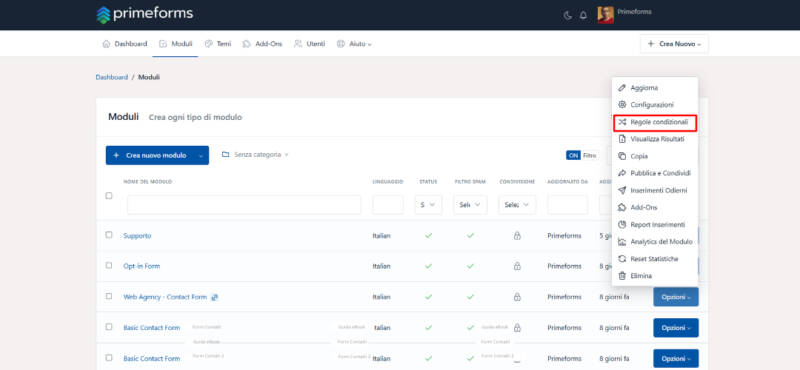Image resolution: width=800 pixels, height=370 pixels.
Task: Click Supporto sharing lock icon
Action: [517, 236]
